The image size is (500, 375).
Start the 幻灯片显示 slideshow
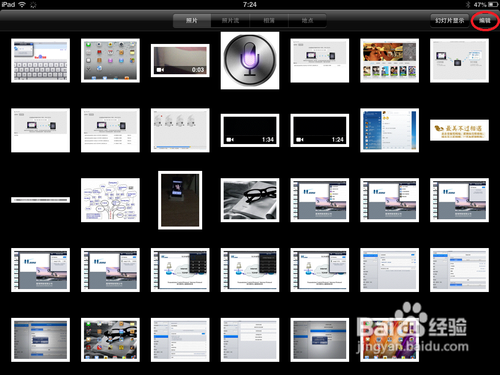tap(449, 21)
